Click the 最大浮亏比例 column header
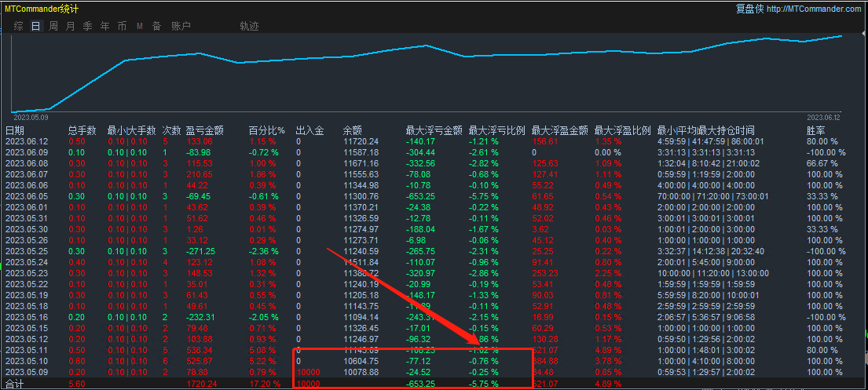 (x=496, y=130)
